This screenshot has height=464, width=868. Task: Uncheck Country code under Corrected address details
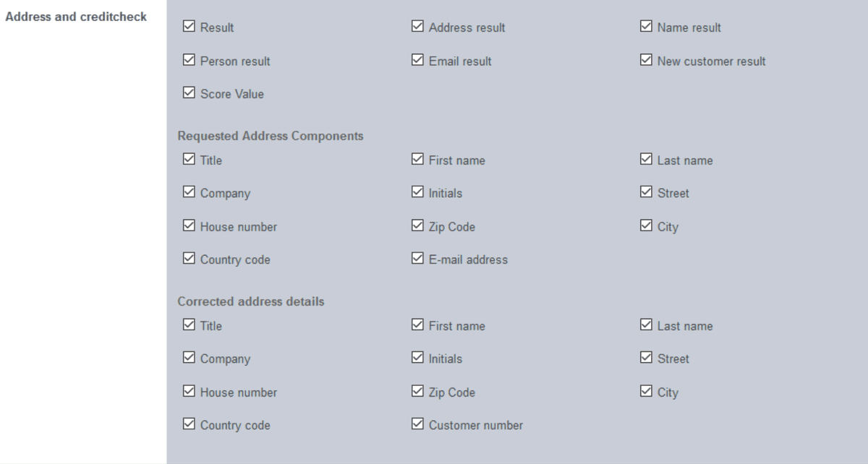click(x=189, y=424)
